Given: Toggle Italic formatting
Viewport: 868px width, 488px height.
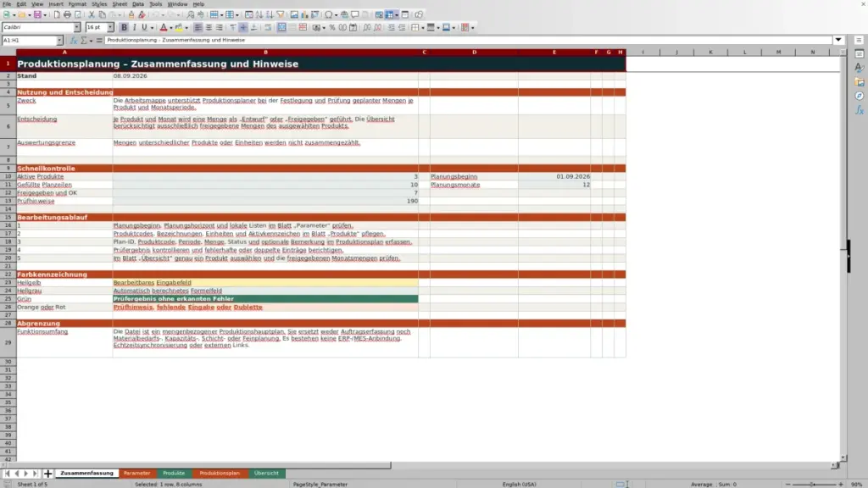Looking at the screenshot, I should click(134, 27).
